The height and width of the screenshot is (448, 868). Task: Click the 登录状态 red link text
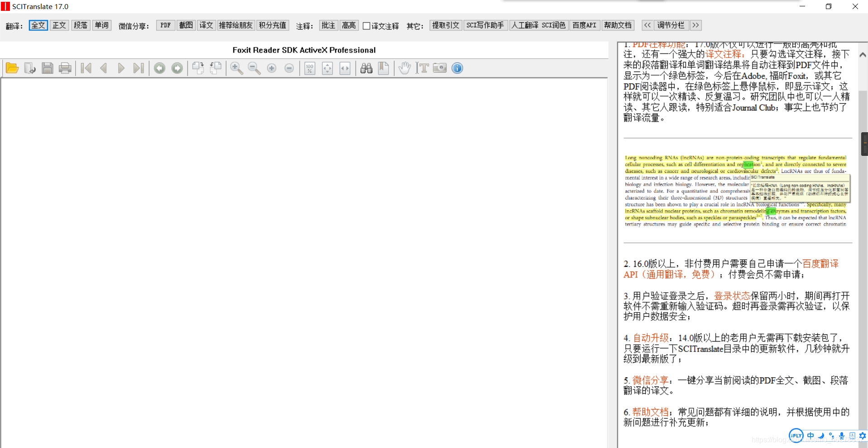click(x=732, y=296)
